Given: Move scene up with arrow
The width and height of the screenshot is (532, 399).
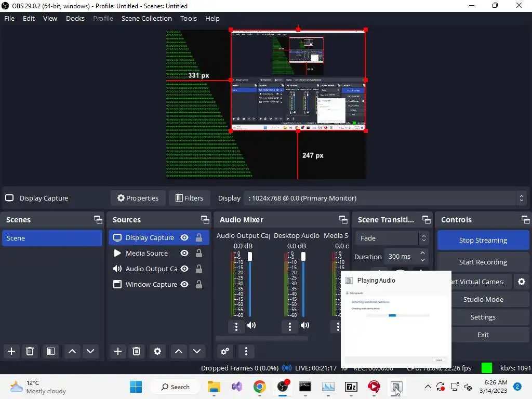Looking at the screenshot, I should pyautogui.click(x=72, y=351).
